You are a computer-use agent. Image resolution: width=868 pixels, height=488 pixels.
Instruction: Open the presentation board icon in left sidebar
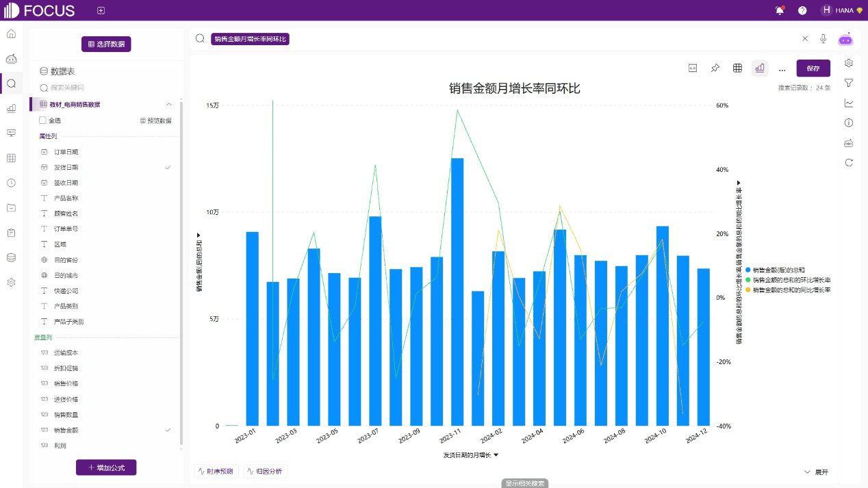point(11,133)
